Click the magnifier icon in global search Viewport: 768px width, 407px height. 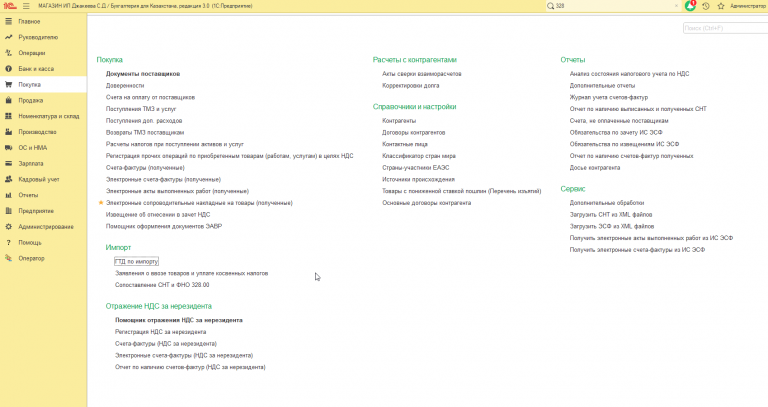(x=551, y=6)
